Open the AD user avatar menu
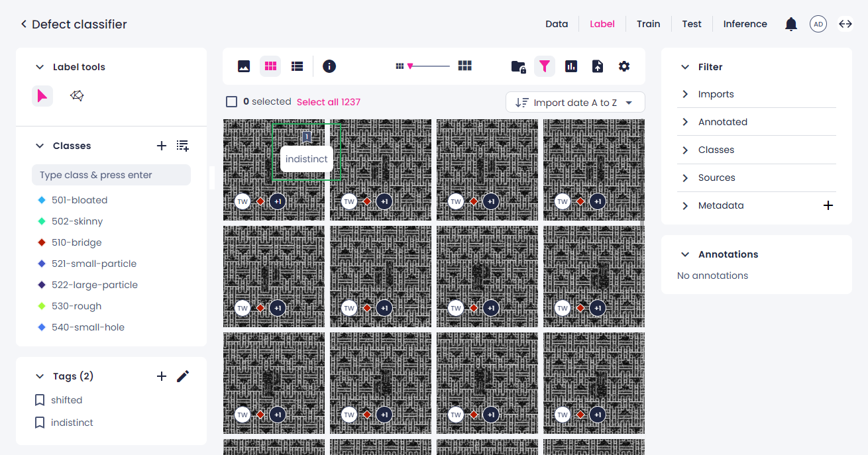The height and width of the screenshot is (455, 868). [x=818, y=25]
